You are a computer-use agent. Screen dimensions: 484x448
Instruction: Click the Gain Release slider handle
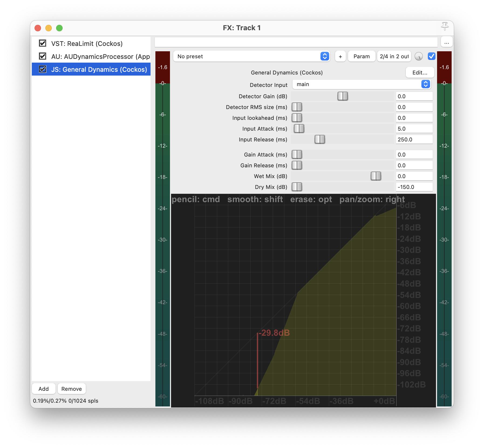click(x=297, y=165)
